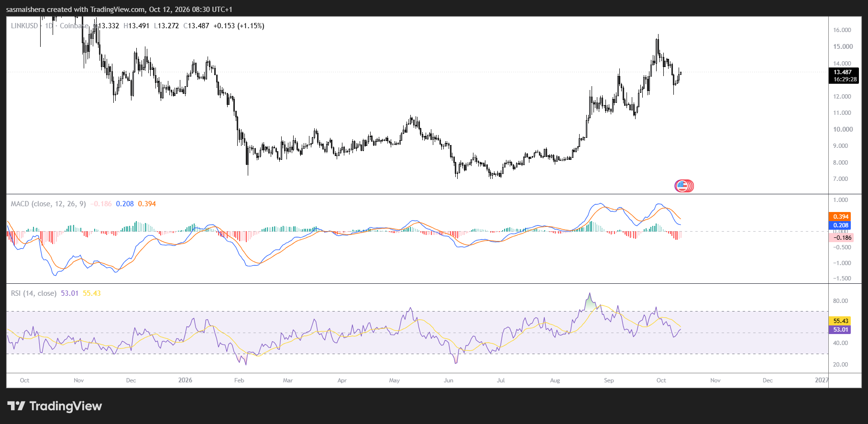The height and width of the screenshot is (424, 868).
Task: Click the RSI (14, close) legend
Action: click(33, 293)
